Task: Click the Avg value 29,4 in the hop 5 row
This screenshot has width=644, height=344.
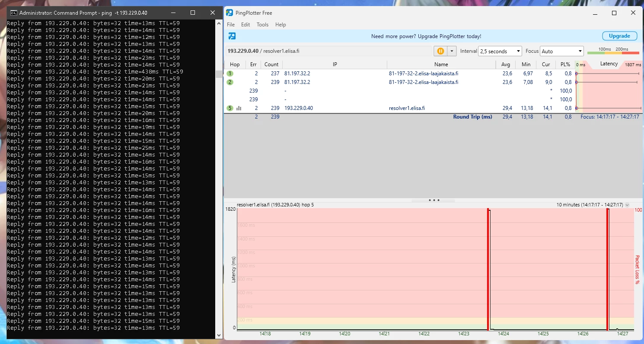Action: click(507, 108)
